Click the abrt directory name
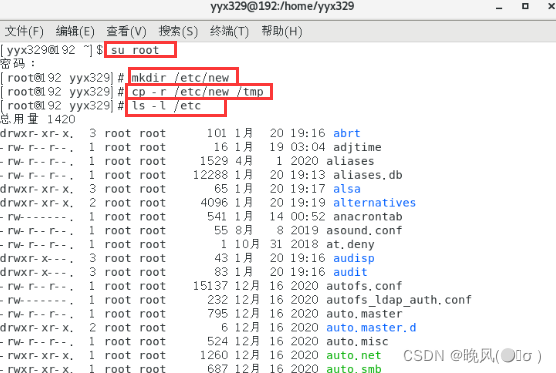 (346, 133)
